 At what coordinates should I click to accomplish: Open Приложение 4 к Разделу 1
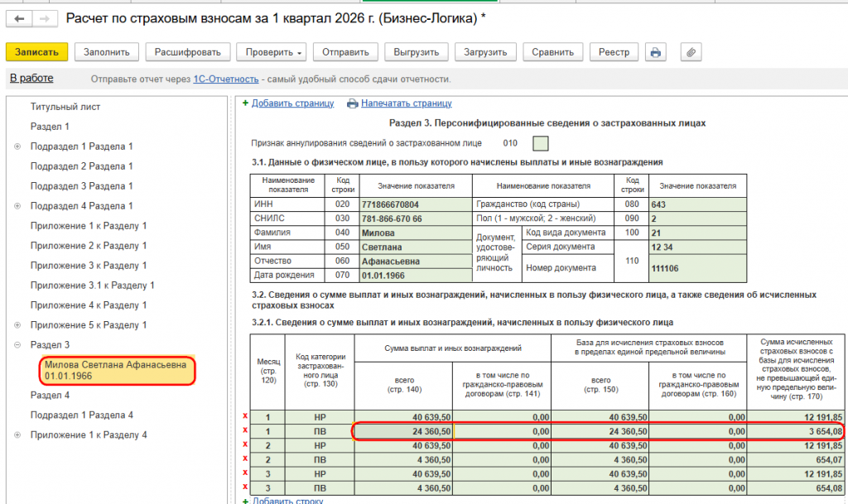coord(89,305)
